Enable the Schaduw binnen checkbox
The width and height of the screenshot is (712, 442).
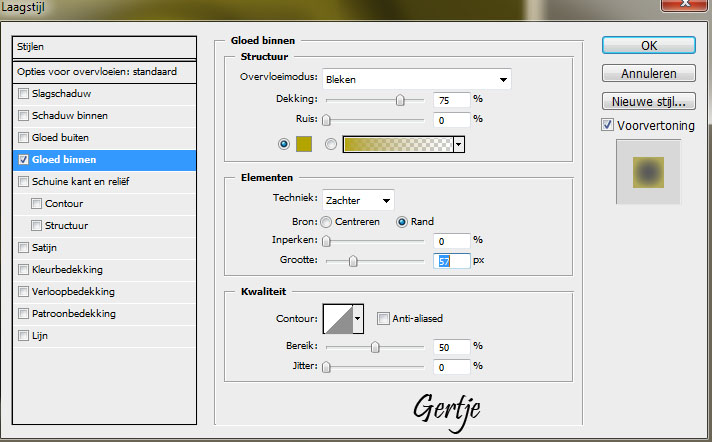point(23,115)
